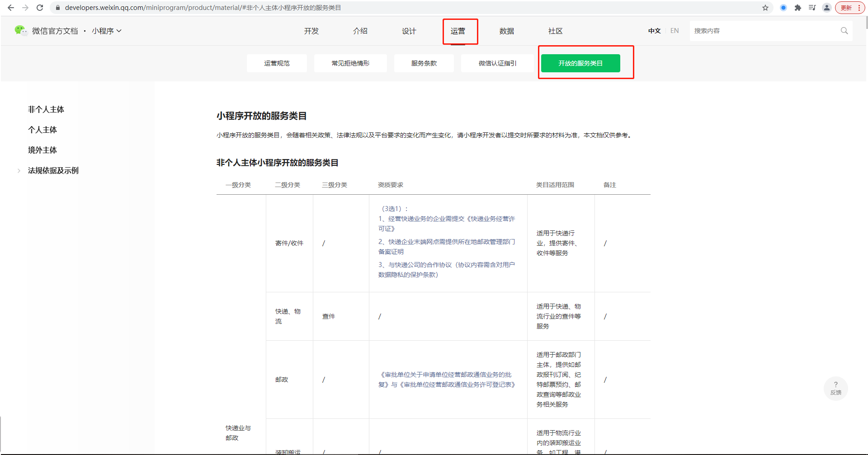Click the browser back arrow
The width and height of the screenshot is (868, 455).
click(x=11, y=8)
